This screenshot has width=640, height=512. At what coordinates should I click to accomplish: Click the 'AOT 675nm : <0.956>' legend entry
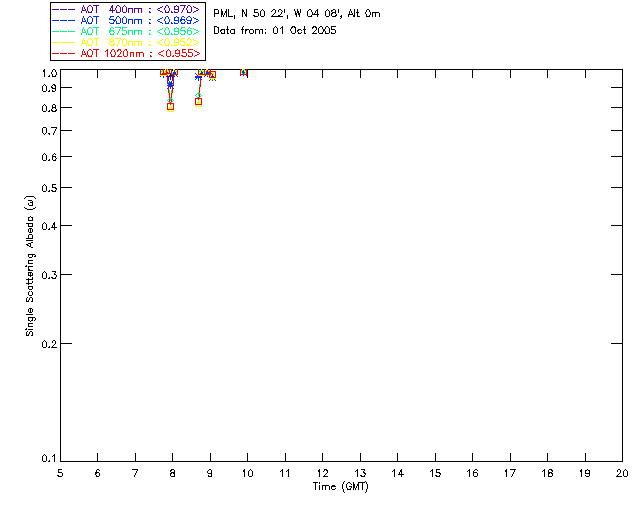coord(127,31)
